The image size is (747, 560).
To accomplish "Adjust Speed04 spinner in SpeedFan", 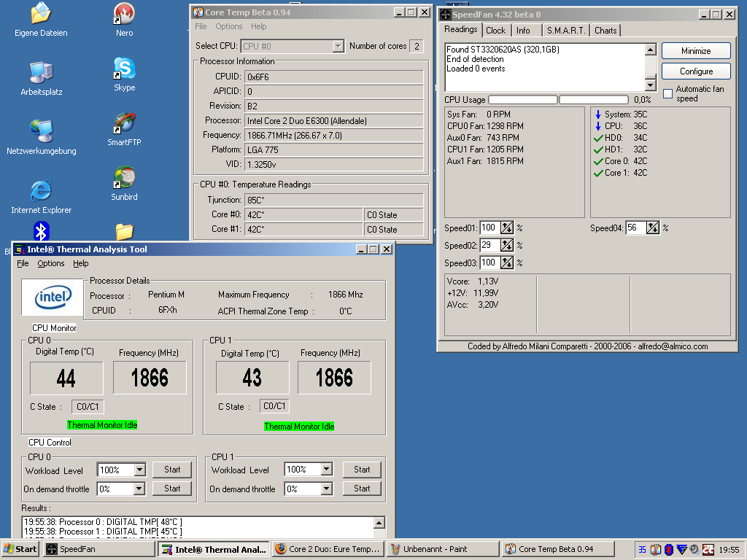I will click(x=653, y=228).
